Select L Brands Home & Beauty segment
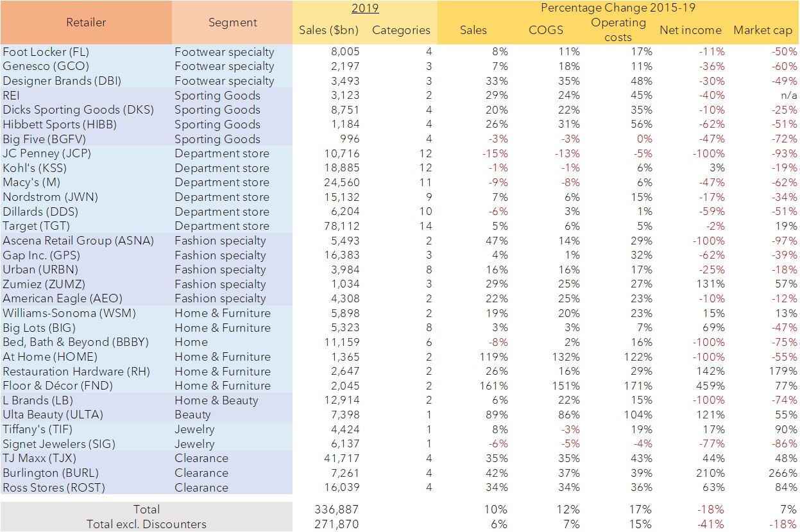This screenshot has height=532, width=800. [216, 400]
